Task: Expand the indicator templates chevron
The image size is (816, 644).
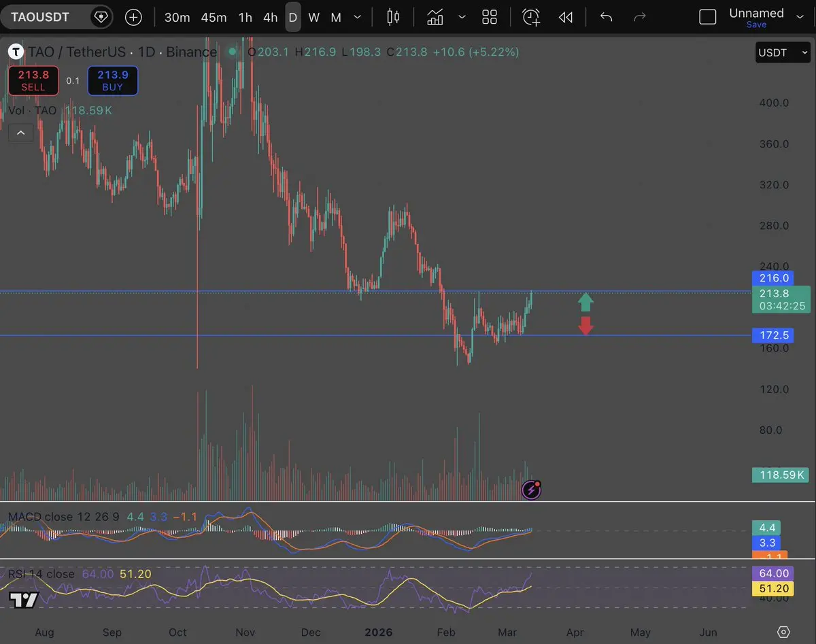Action: point(462,17)
